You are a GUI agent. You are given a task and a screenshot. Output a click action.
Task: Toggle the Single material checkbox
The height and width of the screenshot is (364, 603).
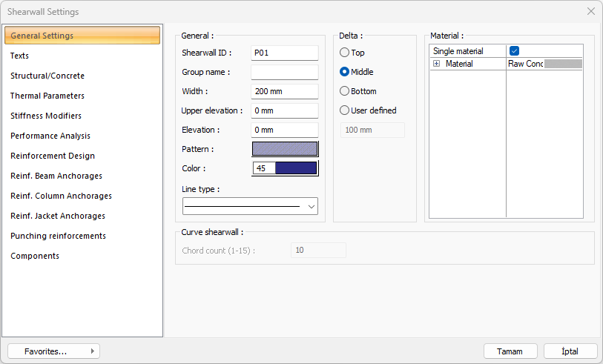tap(514, 51)
